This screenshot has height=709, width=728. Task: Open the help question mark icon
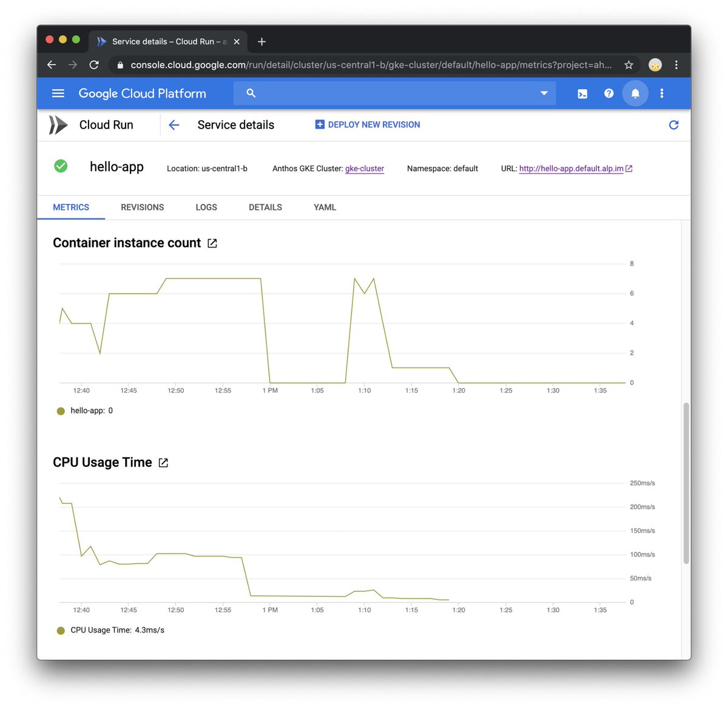point(608,93)
